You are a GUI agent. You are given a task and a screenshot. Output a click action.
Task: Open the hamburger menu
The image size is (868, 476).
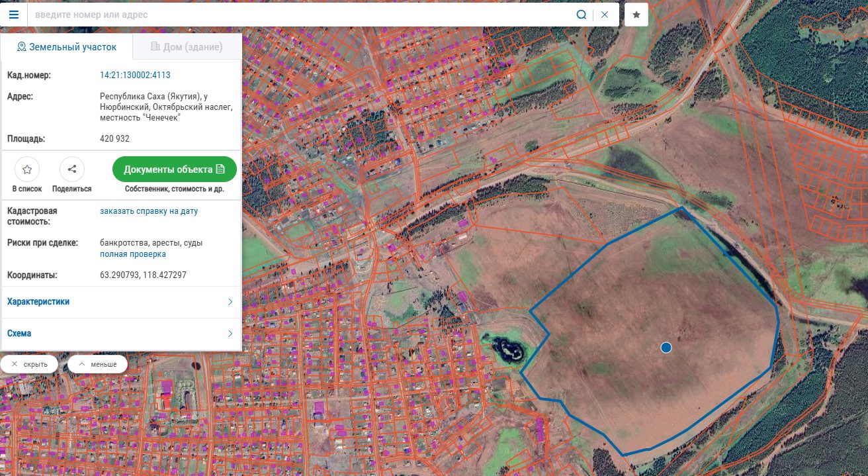click(14, 15)
